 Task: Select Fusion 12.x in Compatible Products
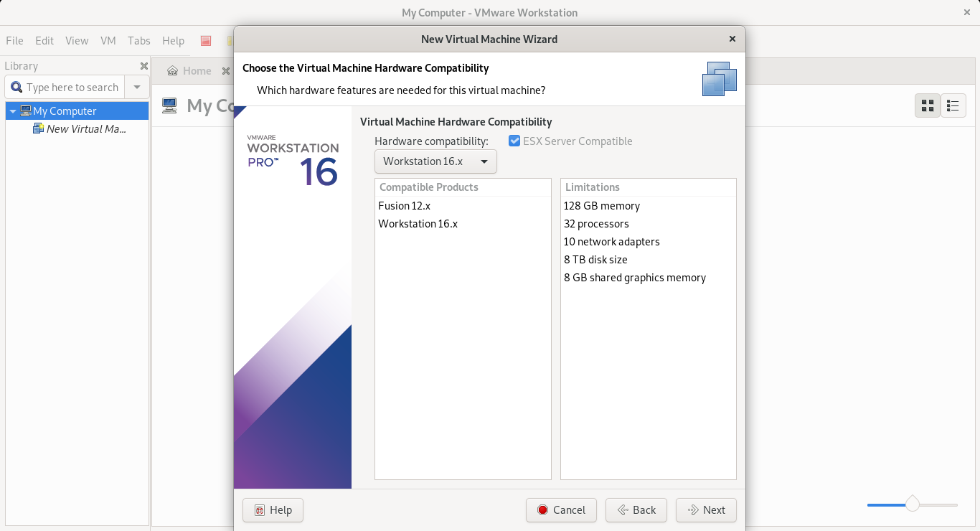point(463,206)
